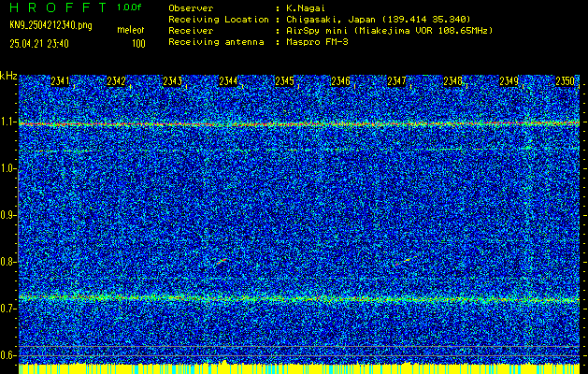Click the 1.0 frequency axis tick
The width and height of the screenshot is (588, 374).
tap(7, 169)
